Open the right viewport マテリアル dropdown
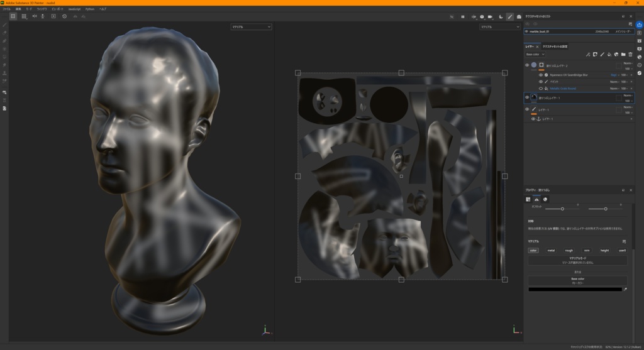This screenshot has height=350, width=644. click(500, 26)
